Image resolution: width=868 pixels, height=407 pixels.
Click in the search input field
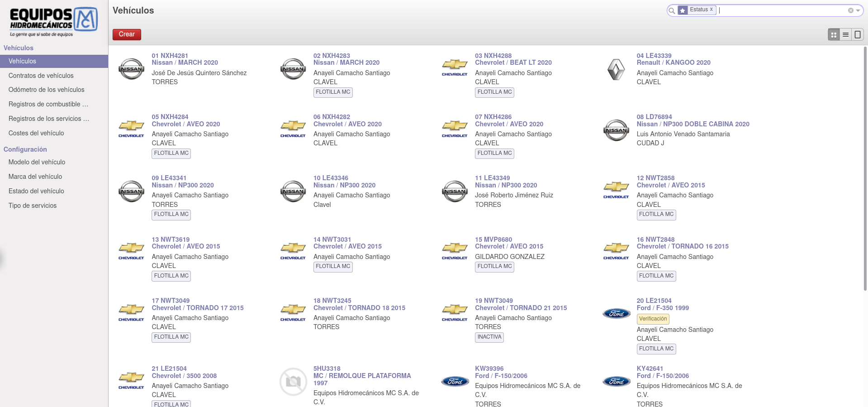point(783,10)
